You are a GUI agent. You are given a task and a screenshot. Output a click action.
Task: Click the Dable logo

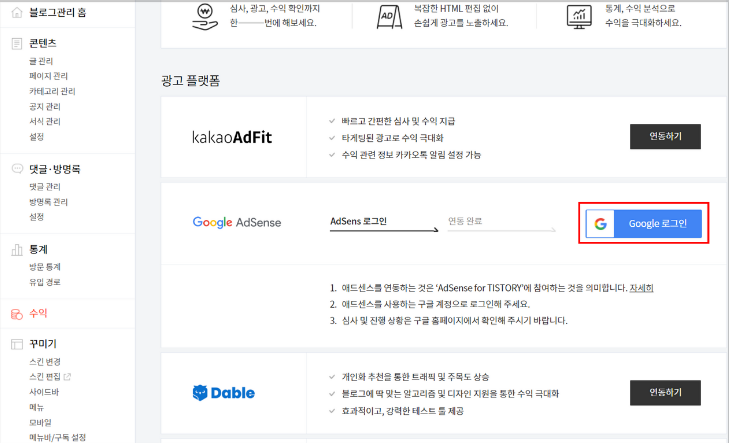(x=224, y=393)
